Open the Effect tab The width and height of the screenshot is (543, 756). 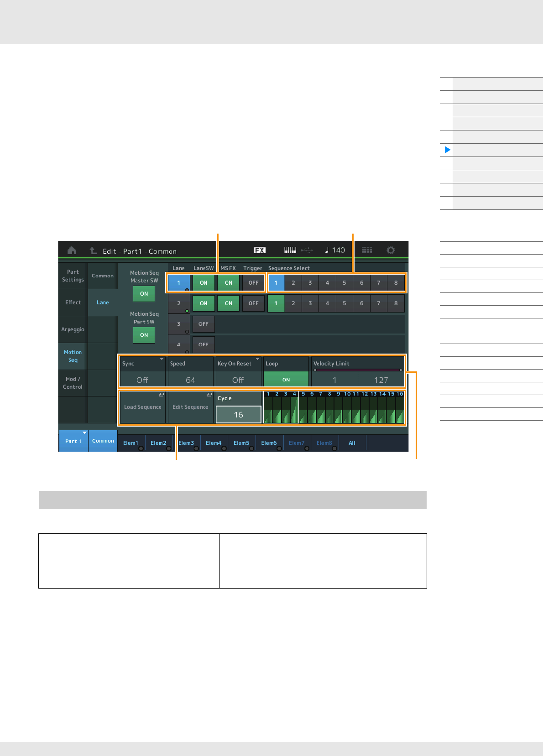pyautogui.click(x=73, y=302)
